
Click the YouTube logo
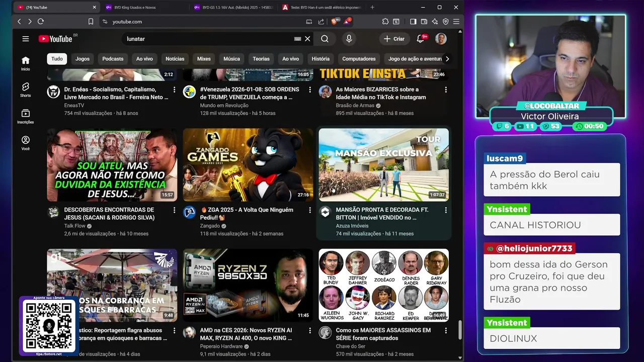[56, 39]
